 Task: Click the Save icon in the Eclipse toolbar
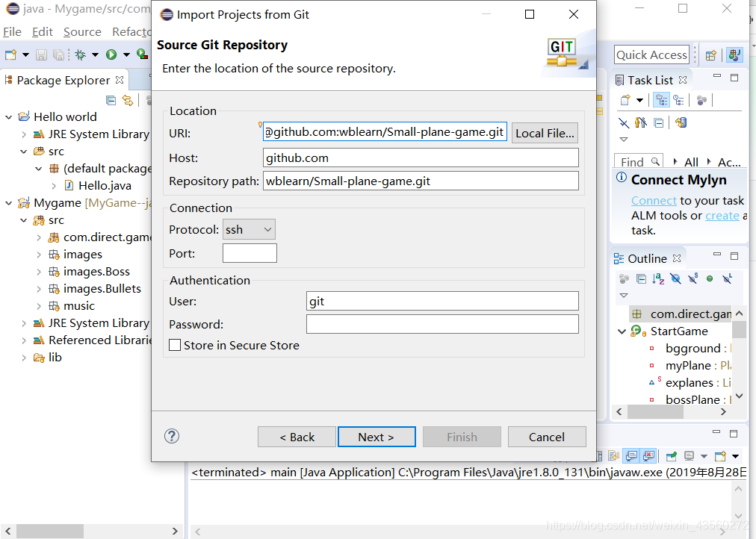42,55
